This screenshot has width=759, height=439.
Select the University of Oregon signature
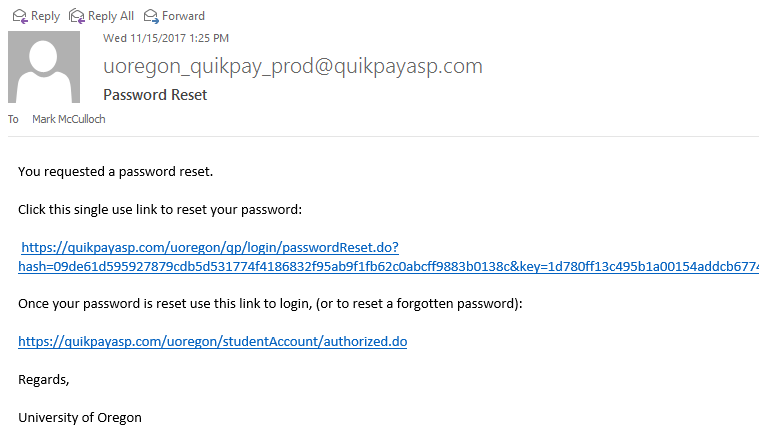click(x=80, y=418)
